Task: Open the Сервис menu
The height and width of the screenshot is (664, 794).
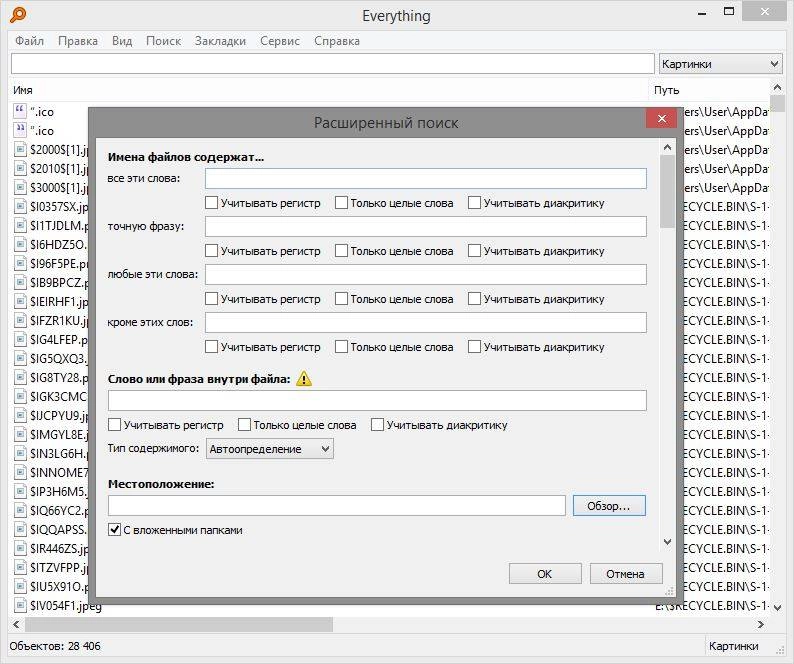Action: point(280,41)
